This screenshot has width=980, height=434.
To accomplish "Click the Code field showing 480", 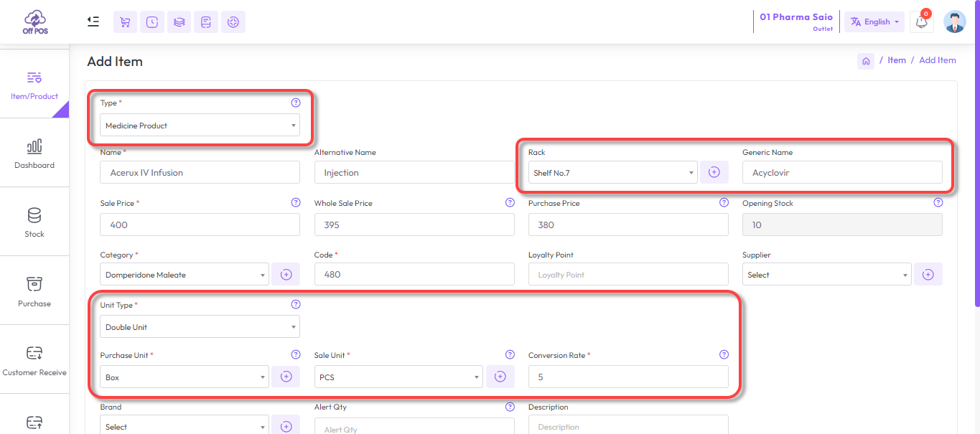I will tap(414, 274).
